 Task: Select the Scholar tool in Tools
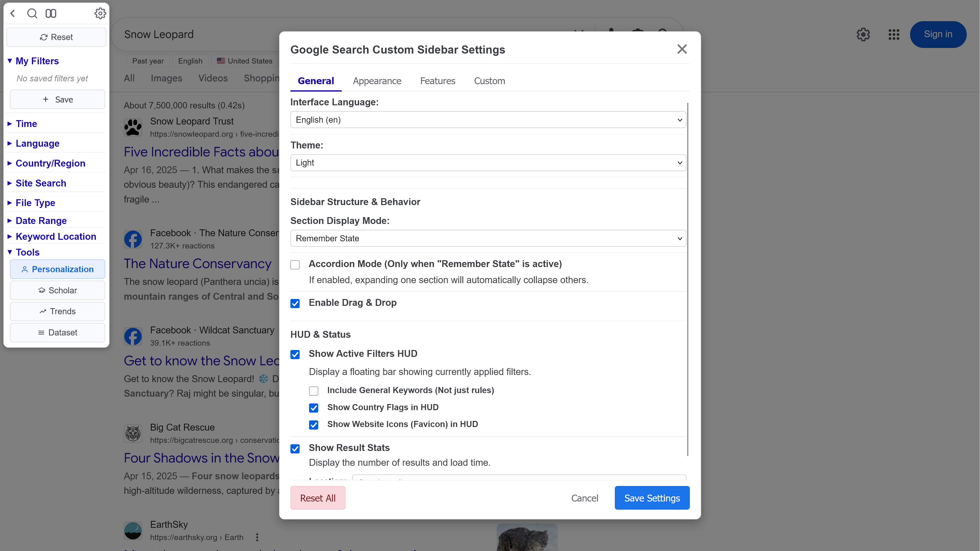pos(57,290)
